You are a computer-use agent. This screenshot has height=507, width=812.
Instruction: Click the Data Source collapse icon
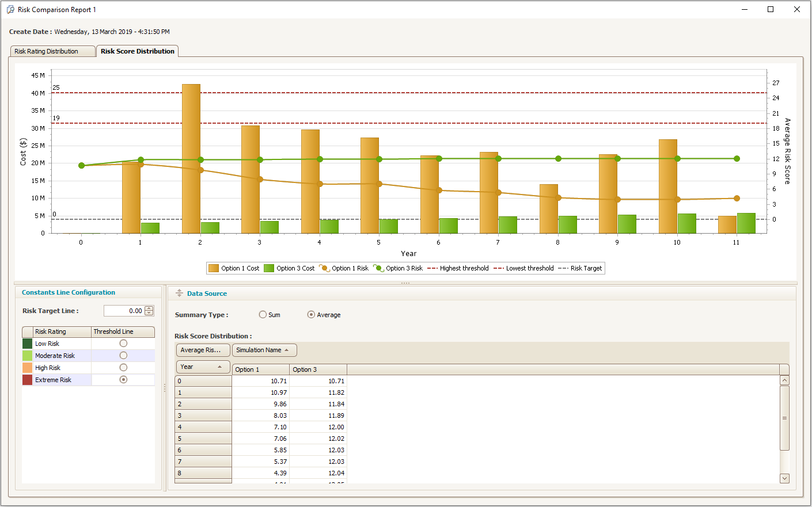click(x=179, y=293)
